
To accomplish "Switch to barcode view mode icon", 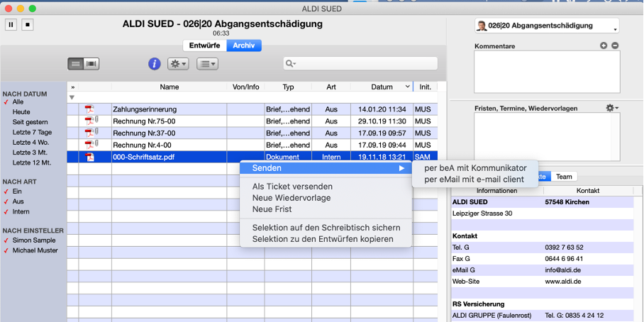I will coord(91,64).
